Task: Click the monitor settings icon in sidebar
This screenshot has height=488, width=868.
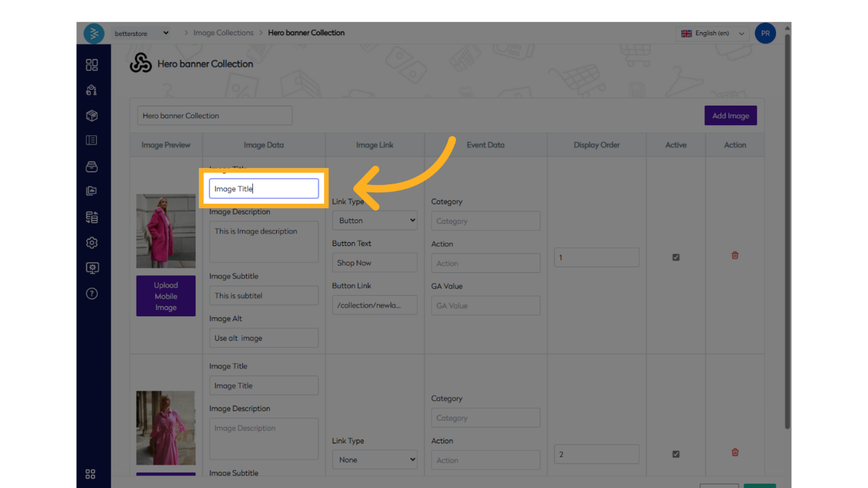Action: coord(92,269)
